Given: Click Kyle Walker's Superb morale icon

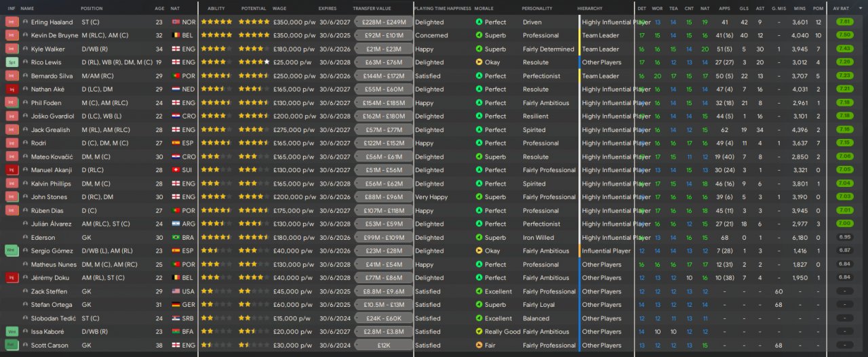Looking at the screenshot, I should pyautogui.click(x=479, y=49).
